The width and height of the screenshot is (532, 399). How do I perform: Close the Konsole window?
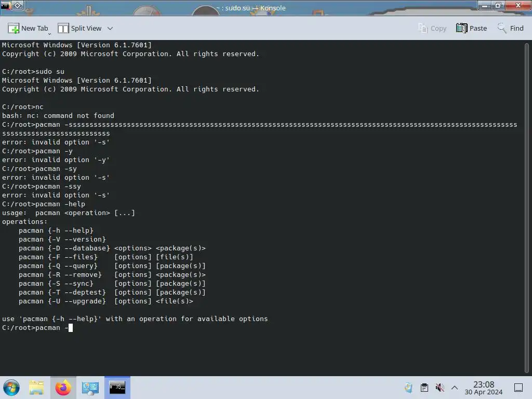point(518,5)
